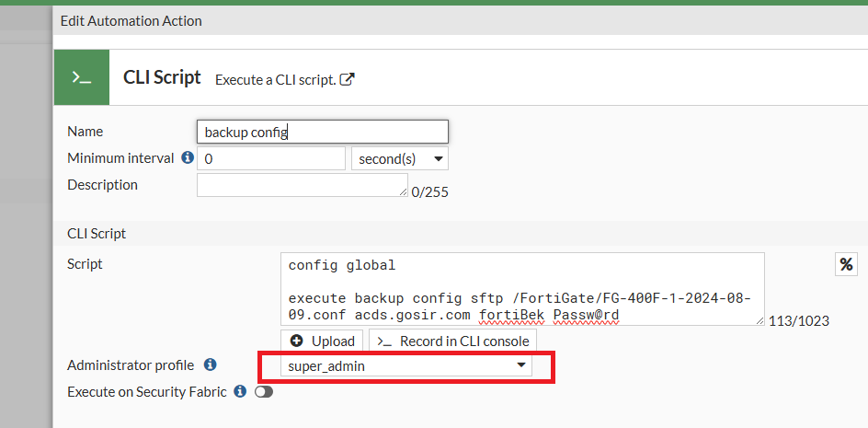Open external link icon beside Execute a CLI script
Screen dimensions: 868x428
point(348,79)
